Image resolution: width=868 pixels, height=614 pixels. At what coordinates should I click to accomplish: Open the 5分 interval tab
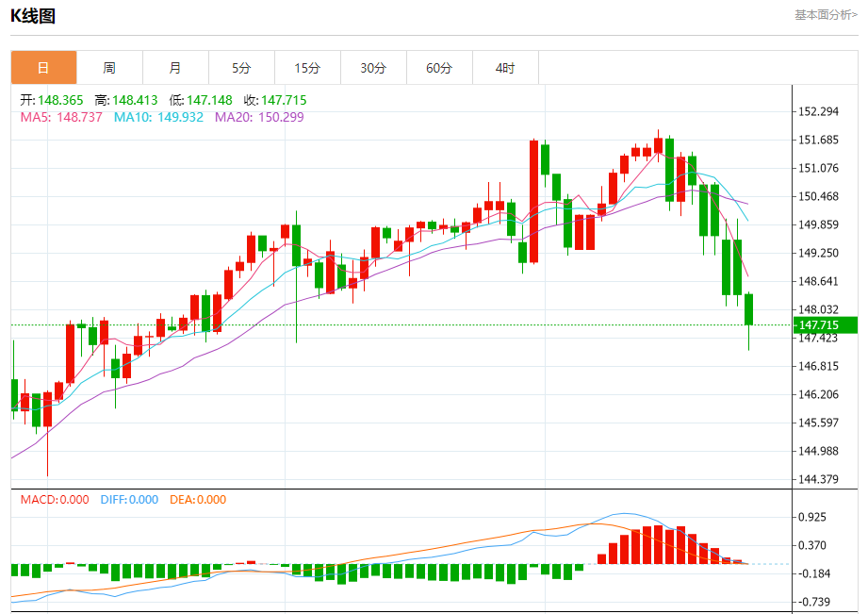click(241, 68)
